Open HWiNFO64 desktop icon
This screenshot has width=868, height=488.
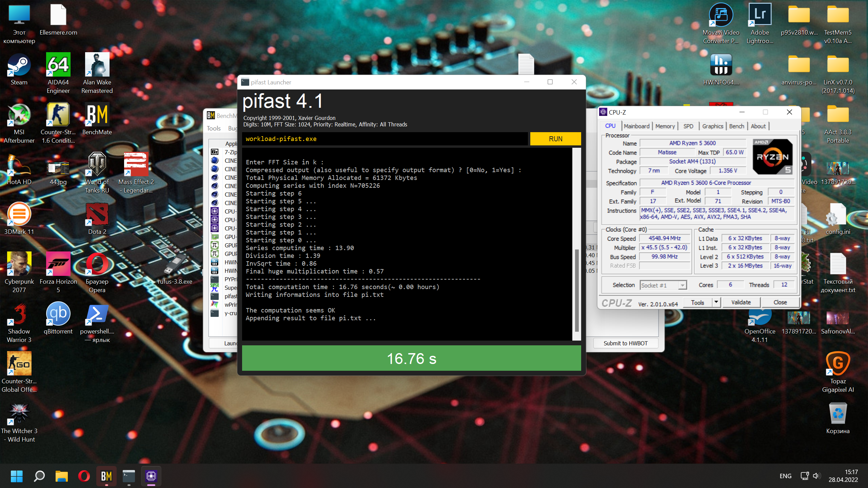click(721, 69)
